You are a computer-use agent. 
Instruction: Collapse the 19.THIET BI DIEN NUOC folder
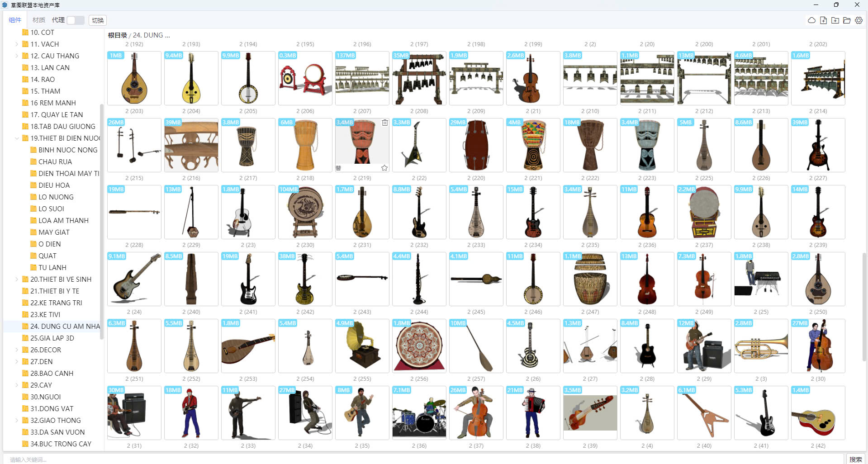tap(17, 138)
